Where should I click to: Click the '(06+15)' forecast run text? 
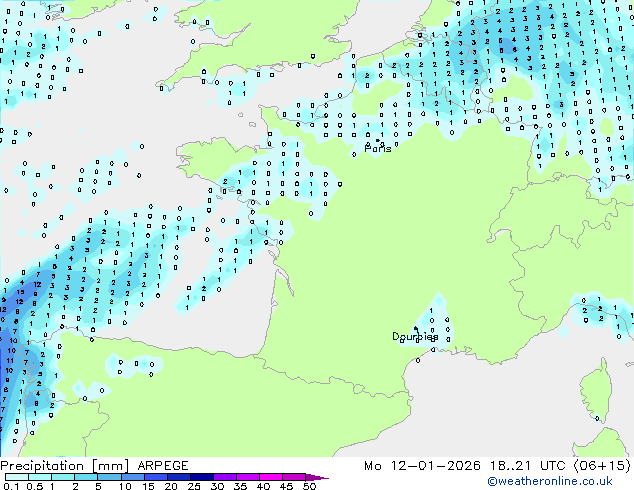tap(602, 466)
